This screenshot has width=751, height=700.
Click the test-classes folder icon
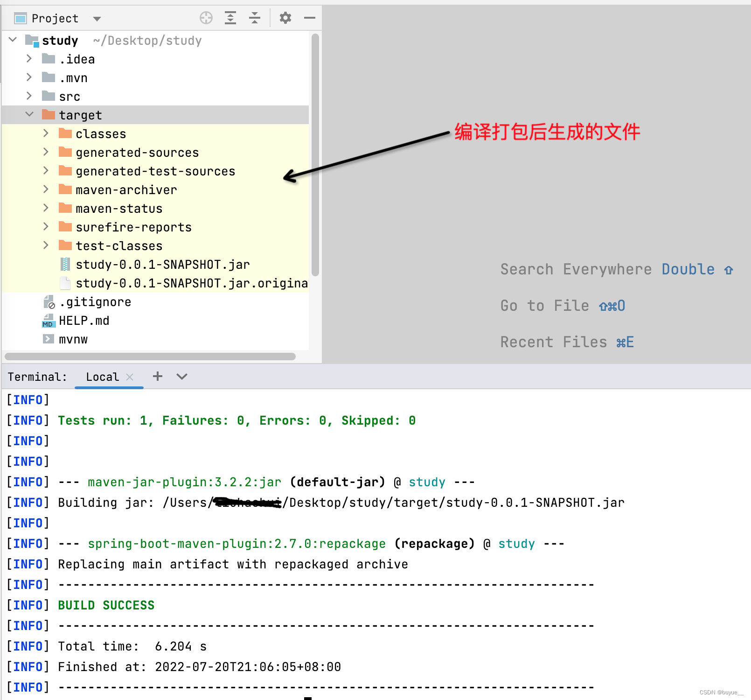tap(65, 245)
